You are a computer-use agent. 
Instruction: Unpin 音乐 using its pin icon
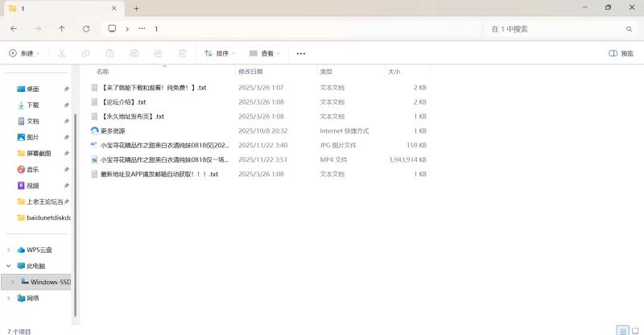click(x=67, y=169)
